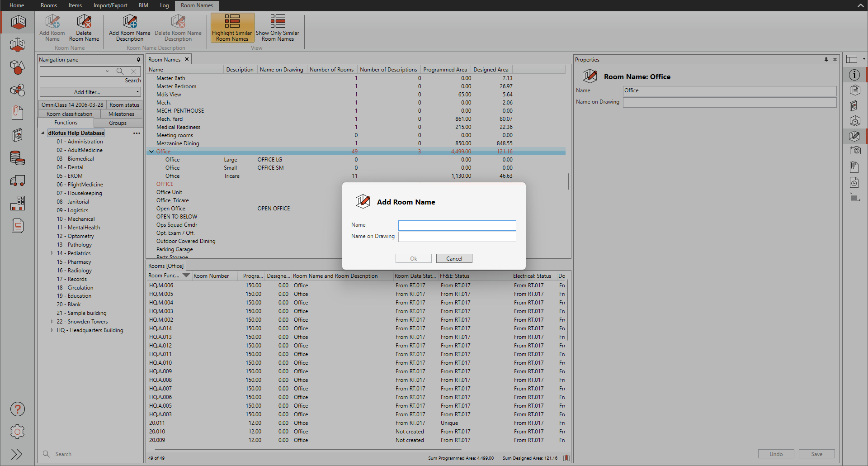Pin the Navigation pane
868x466 pixels.
click(x=138, y=60)
